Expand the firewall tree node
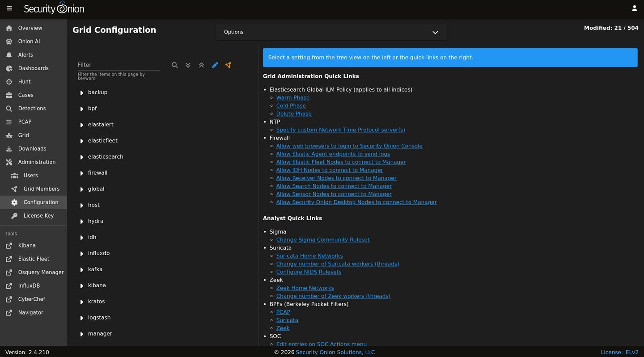The image size is (644, 357). (x=82, y=173)
